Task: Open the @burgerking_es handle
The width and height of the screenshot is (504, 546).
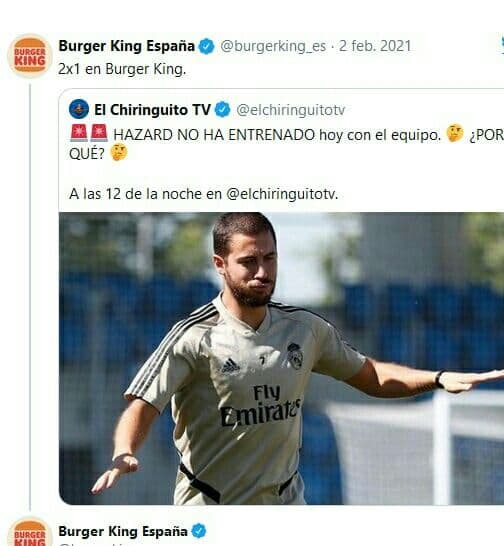Action: click(x=273, y=46)
